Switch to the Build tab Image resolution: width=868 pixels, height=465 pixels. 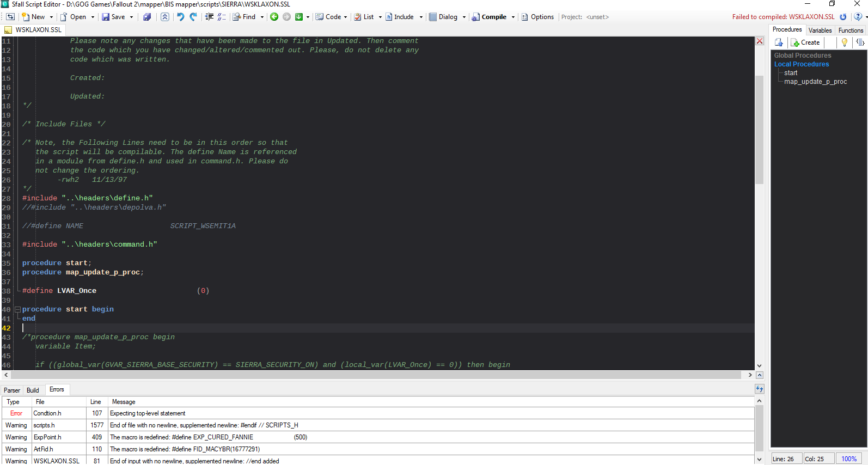33,390
